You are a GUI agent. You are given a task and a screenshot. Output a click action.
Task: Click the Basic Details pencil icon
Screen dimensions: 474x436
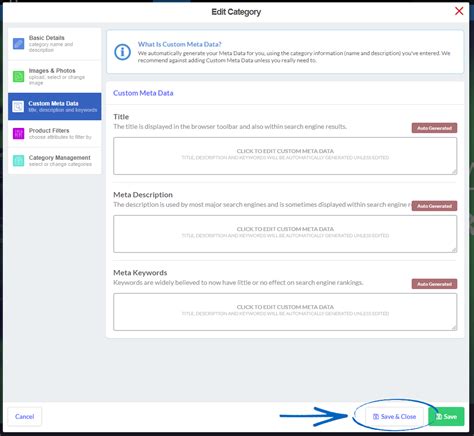point(18,44)
